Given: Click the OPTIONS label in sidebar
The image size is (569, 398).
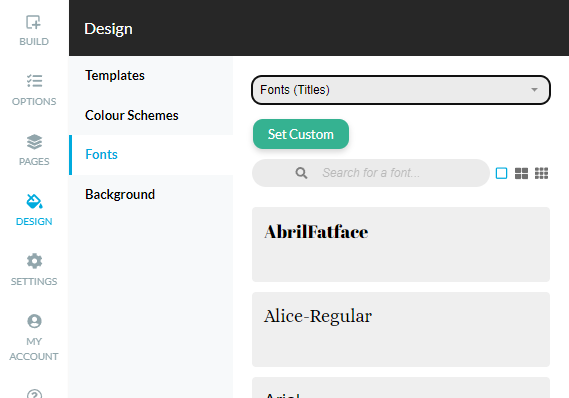Looking at the screenshot, I should (34, 102).
